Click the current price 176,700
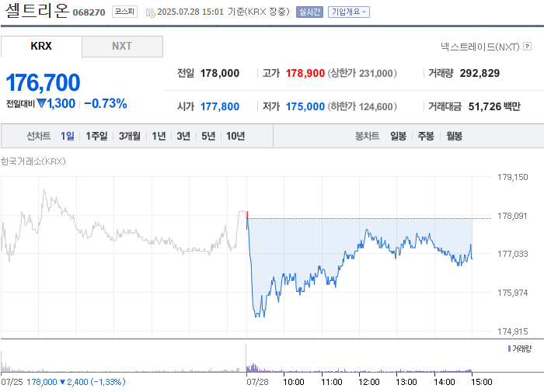The height and width of the screenshot is (392, 544). (x=43, y=82)
